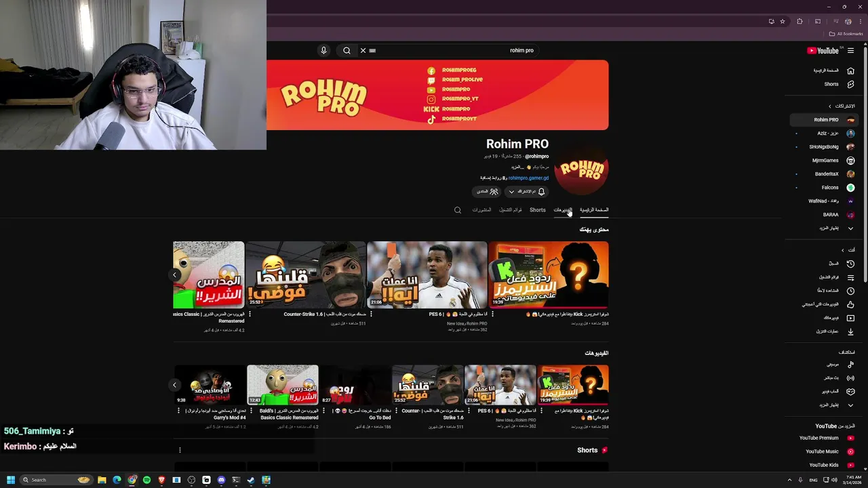Open the Garry's Mod #4 video thumbnail

click(x=210, y=385)
